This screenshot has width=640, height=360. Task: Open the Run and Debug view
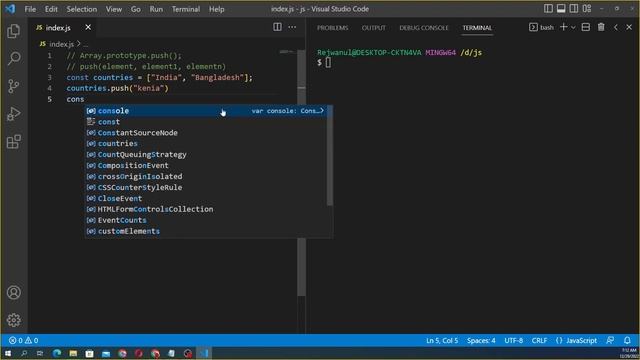coord(13,114)
